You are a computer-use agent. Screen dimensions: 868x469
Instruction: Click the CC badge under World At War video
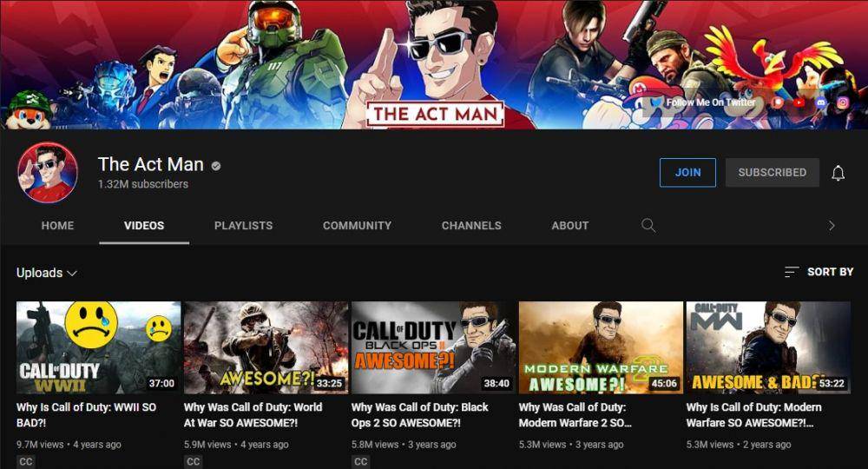coord(194,461)
